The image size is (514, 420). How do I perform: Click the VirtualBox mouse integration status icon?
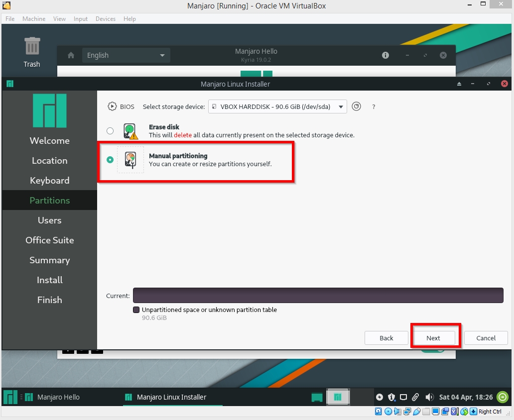464,412
